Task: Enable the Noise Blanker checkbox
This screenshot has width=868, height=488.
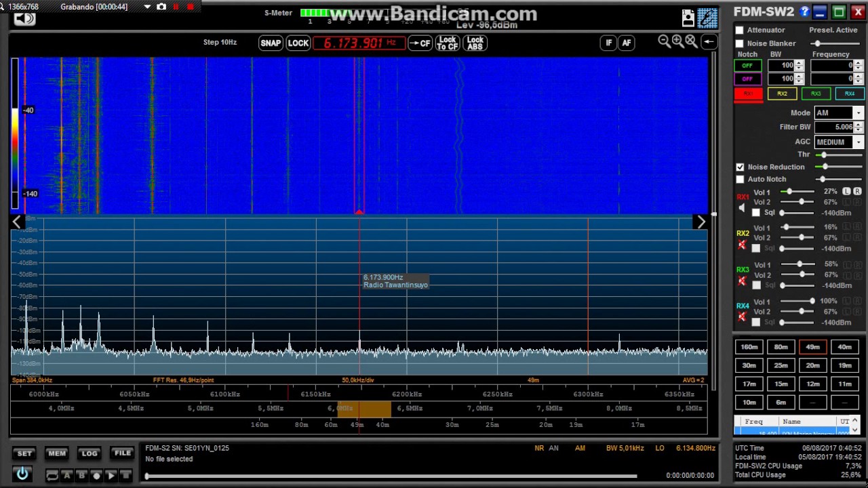Action: coord(740,43)
